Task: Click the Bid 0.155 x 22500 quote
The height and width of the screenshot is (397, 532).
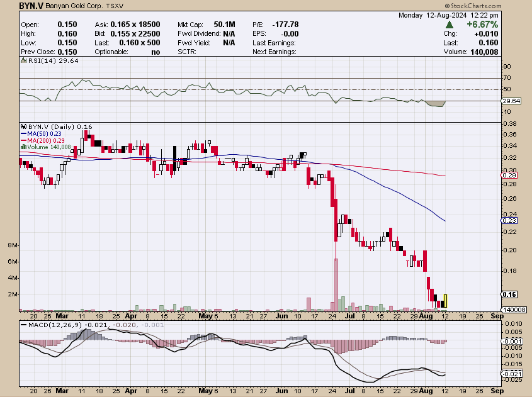Action: [x=135, y=33]
